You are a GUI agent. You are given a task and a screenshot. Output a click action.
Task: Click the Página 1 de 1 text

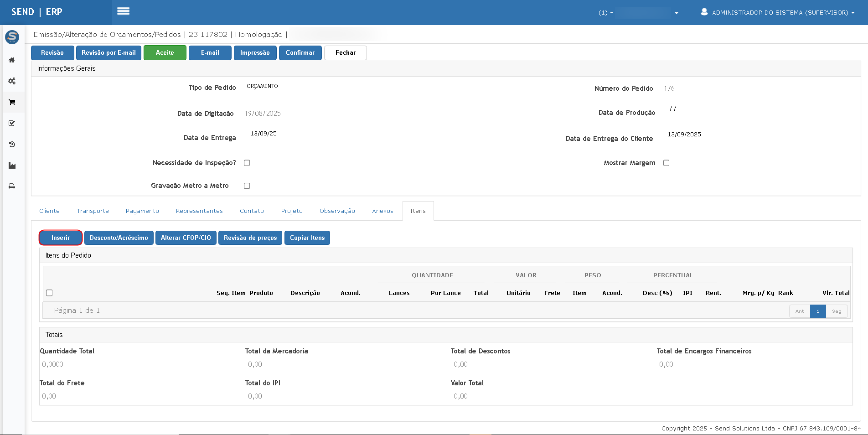pyautogui.click(x=77, y=311)
